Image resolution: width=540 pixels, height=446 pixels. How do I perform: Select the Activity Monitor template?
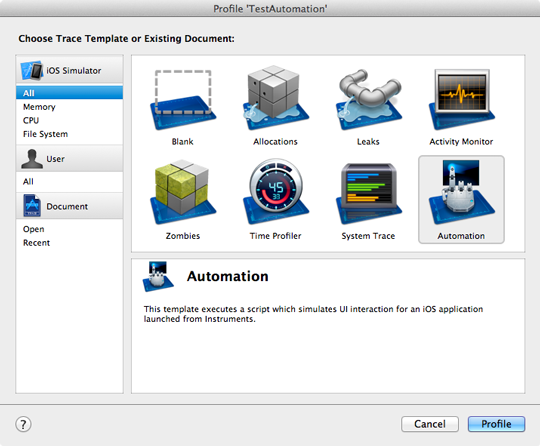[x=461, y=100]
